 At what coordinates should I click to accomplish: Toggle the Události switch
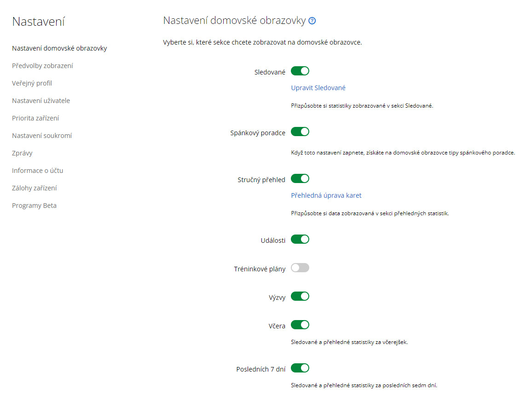tap(300, 239)
